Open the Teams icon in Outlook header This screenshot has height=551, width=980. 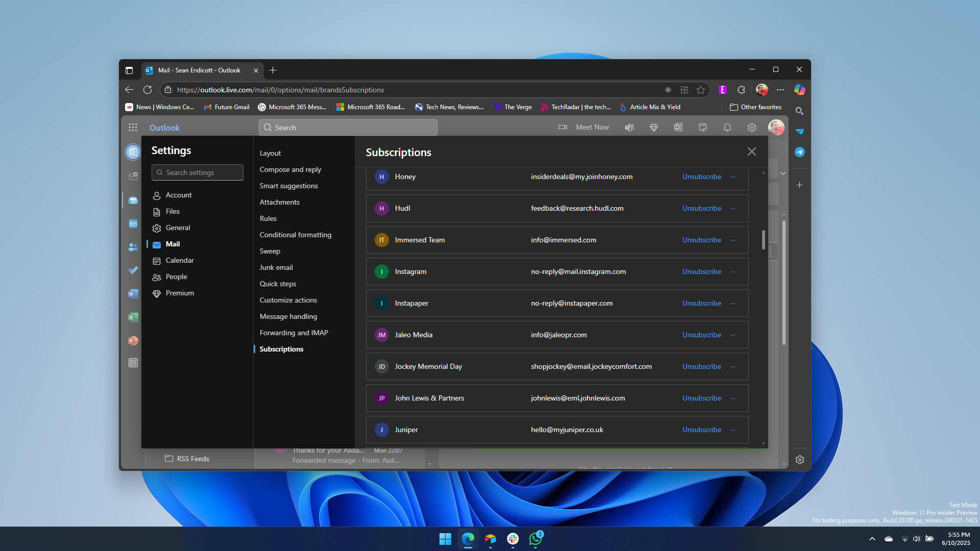[x=629, y=128]
